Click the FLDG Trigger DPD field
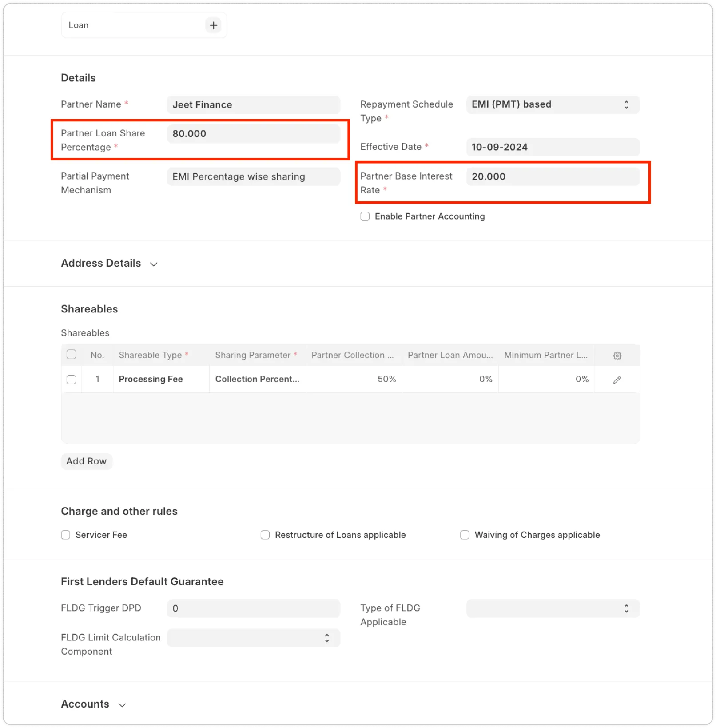 coord(254,608)
